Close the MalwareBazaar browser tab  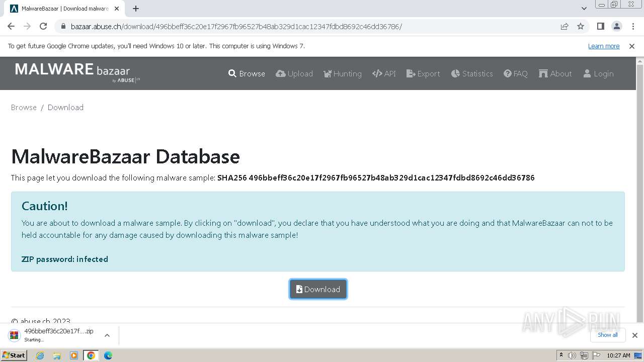117,9
